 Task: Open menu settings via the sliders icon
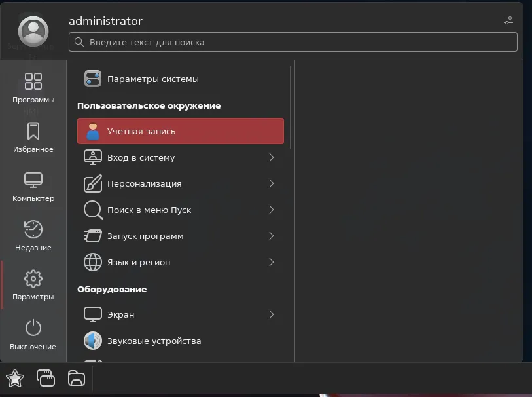click(x=508, y=20)
